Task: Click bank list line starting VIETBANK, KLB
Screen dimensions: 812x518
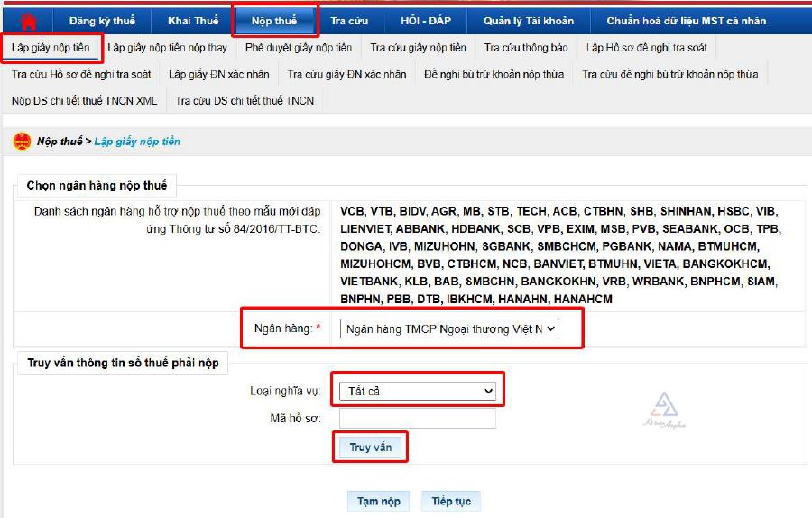Action: (558, 282)
